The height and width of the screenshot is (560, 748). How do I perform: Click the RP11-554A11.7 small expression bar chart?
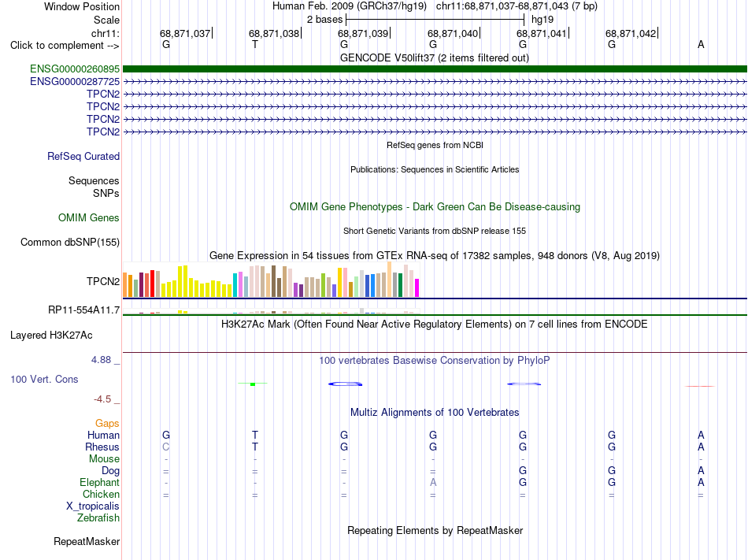[271, 311]
